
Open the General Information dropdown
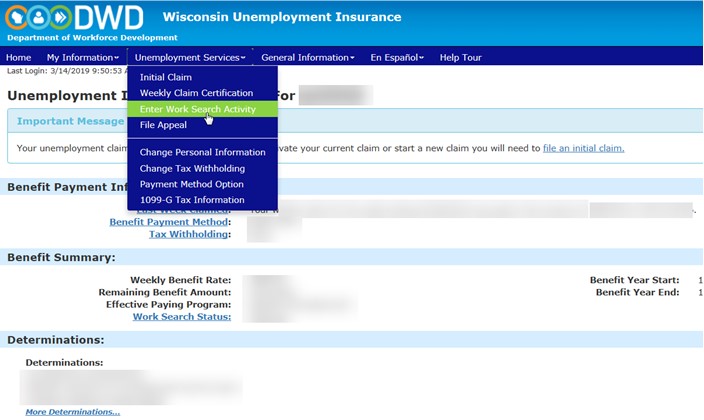pos(307,58)
